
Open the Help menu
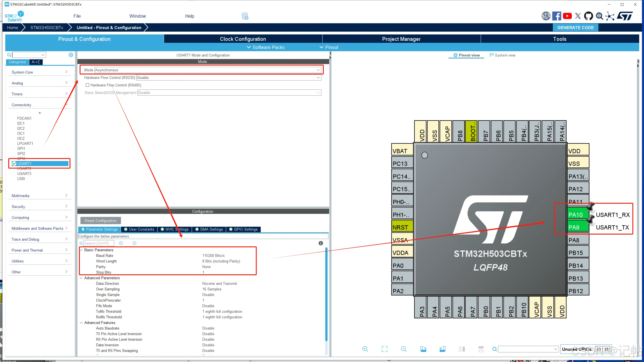pos(189,16)
